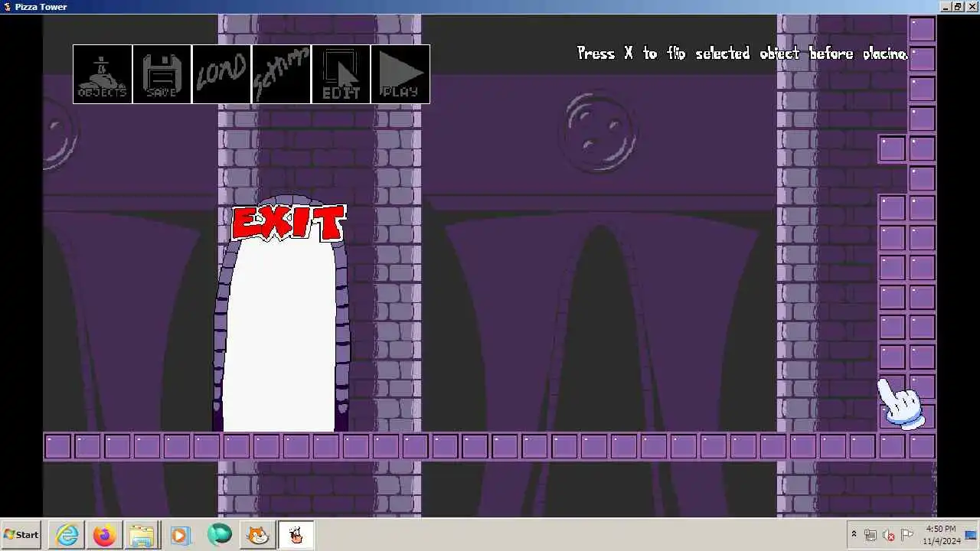Click the muted volume tray icon
The image size is (980, 551).
(x=889, y=535)
